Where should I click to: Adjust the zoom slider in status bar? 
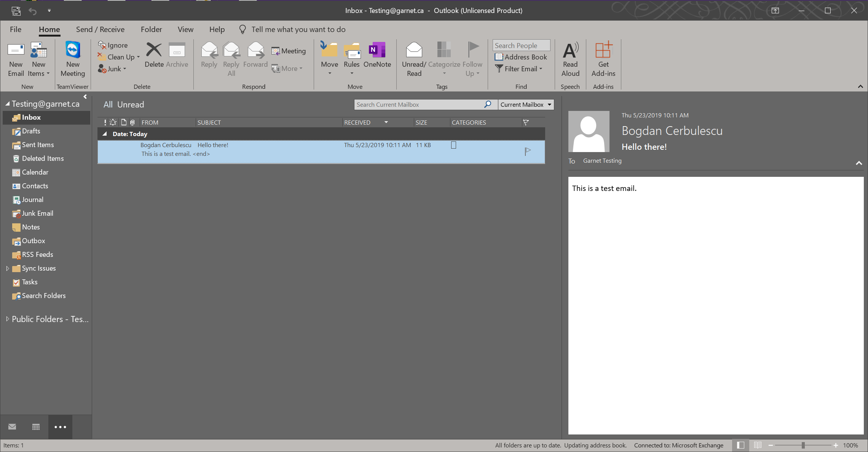point(803,445)
